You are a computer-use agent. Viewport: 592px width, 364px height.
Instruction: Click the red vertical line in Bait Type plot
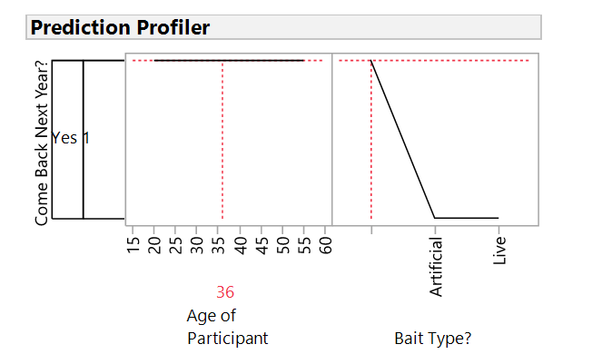point(370,163)
